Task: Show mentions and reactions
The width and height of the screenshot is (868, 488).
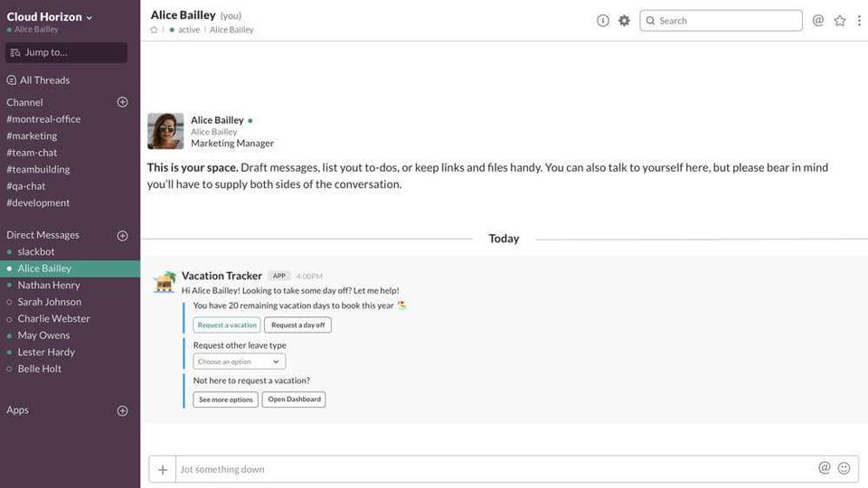Action: (818, 21)
